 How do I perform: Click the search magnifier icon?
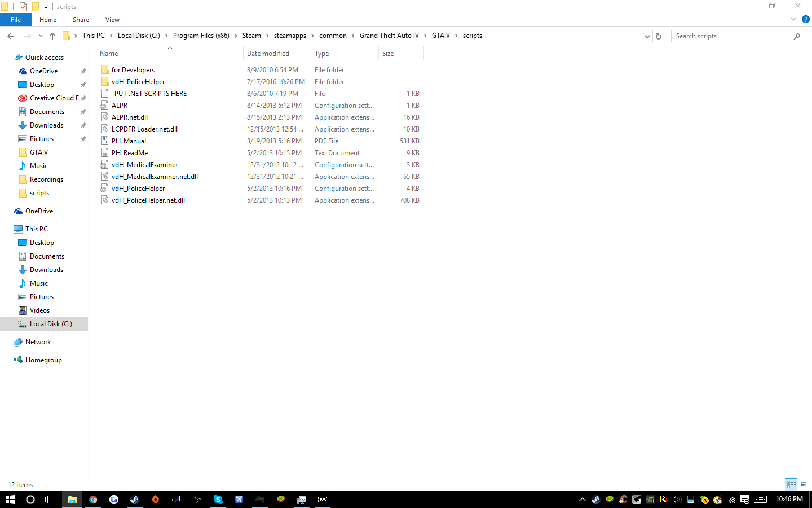pyautogui.click(x=797, y=36)
